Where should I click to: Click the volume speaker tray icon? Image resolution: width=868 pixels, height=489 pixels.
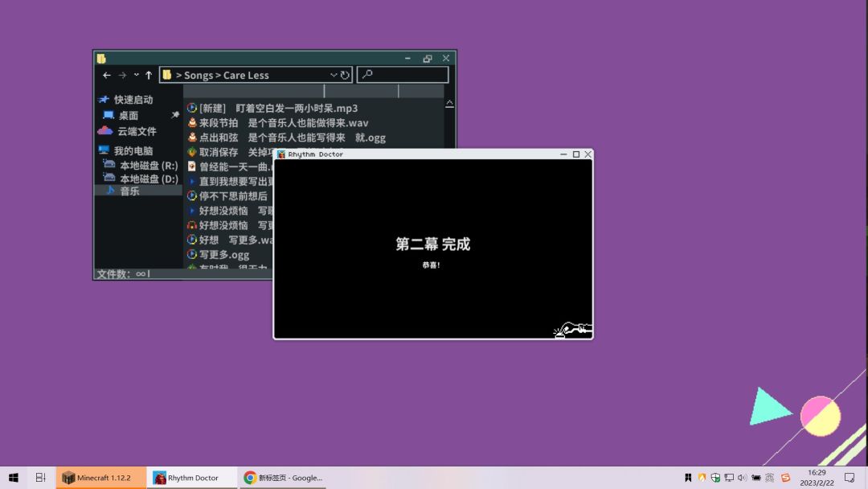tap(743, 478)
